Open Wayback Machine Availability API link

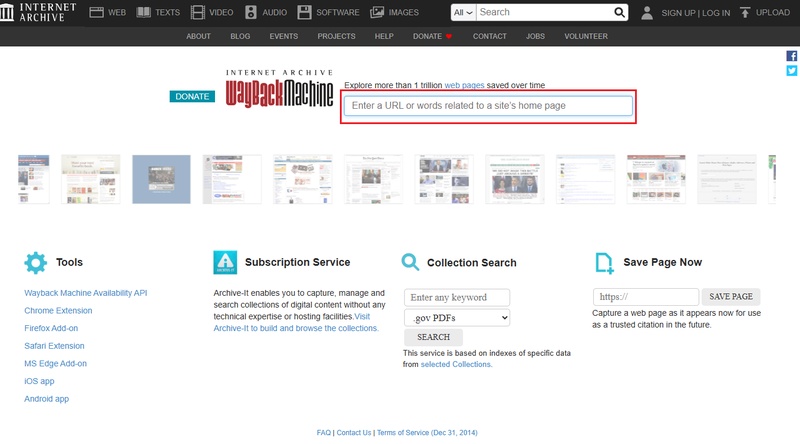click(86, 293)
